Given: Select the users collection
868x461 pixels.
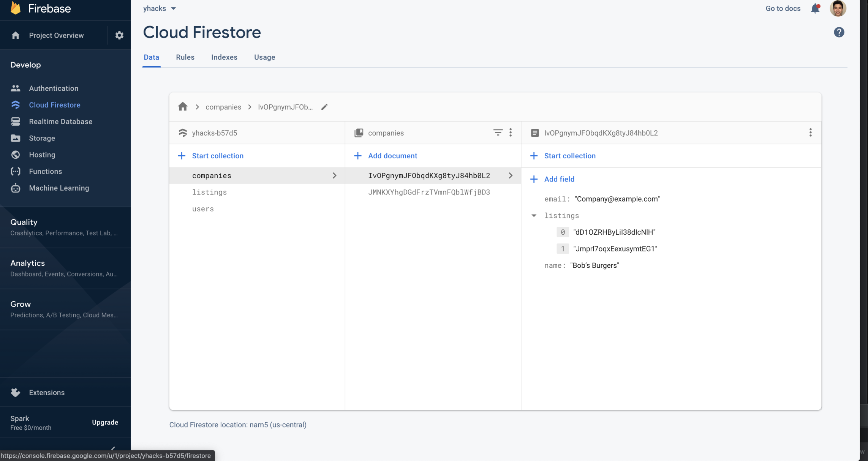Looking at the screenshot, I should (x=203, y=209).
